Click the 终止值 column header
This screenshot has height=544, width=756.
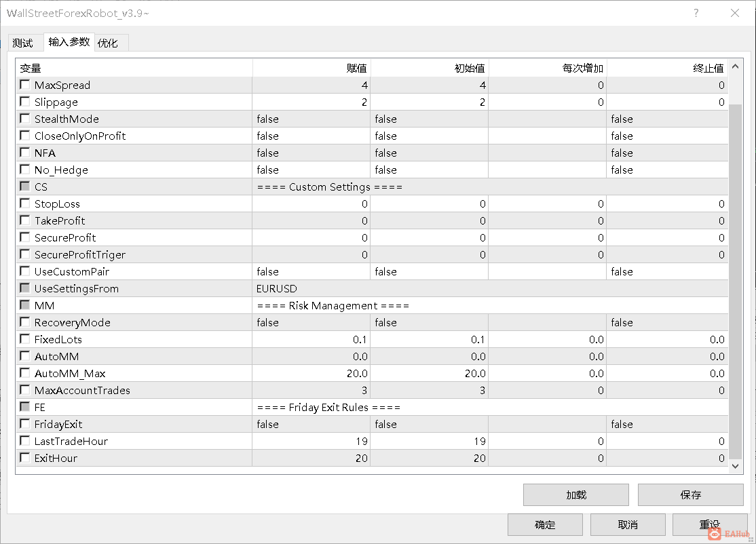coord(668,68)
